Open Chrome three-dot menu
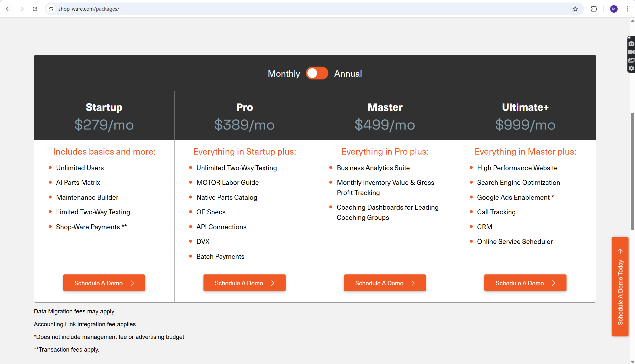 click(x=627, y=9)
